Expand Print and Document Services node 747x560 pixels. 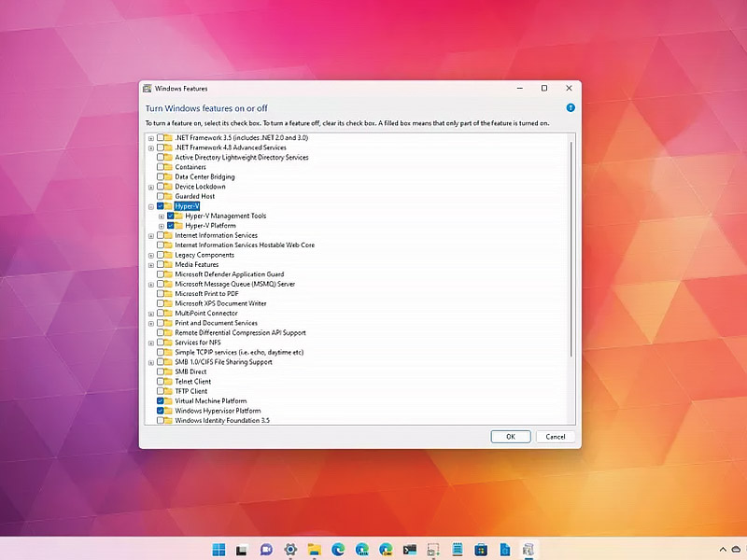coord(151,323)
